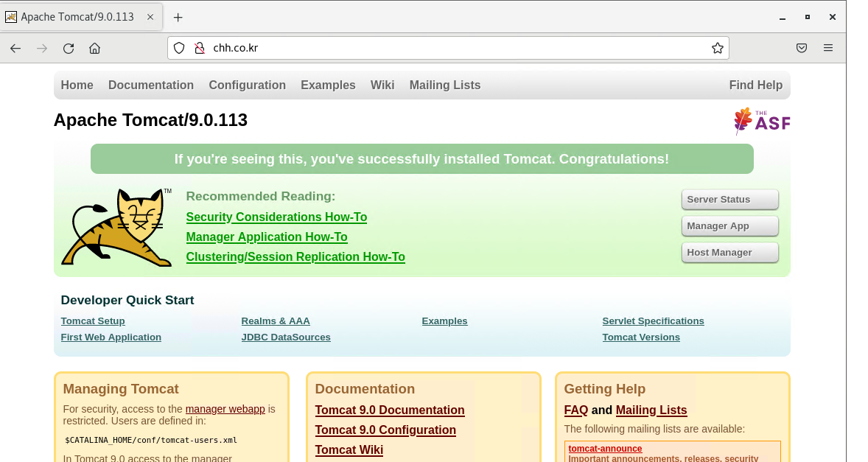Open Examples link under Developer Quick Start
This screenshot has height=462, width=868.
[444, 321]
